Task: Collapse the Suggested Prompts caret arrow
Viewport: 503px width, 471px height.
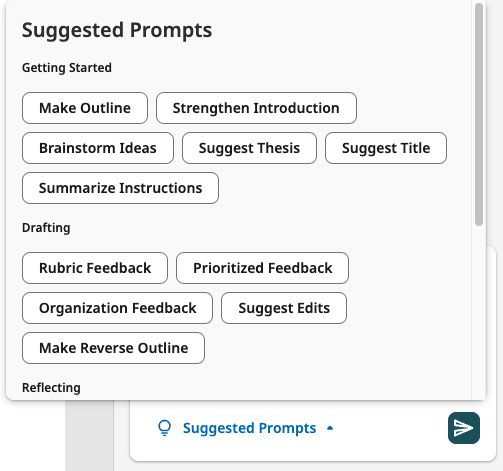Action: point(330,428)
